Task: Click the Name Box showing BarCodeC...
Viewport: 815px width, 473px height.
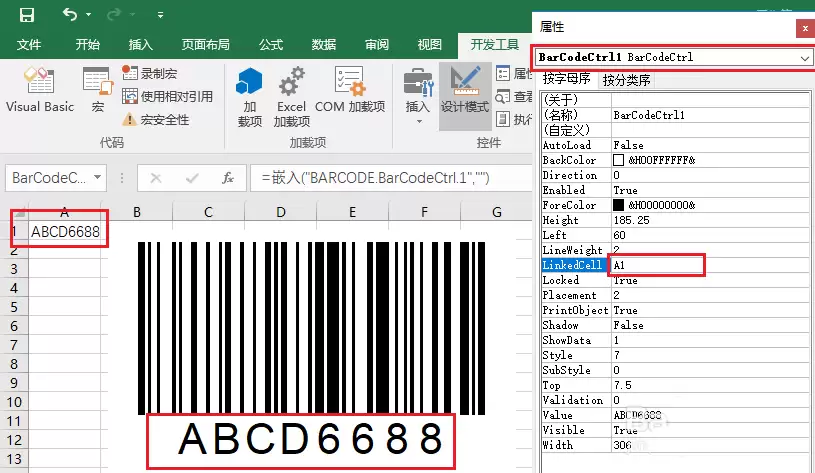Action: [49, 178]
